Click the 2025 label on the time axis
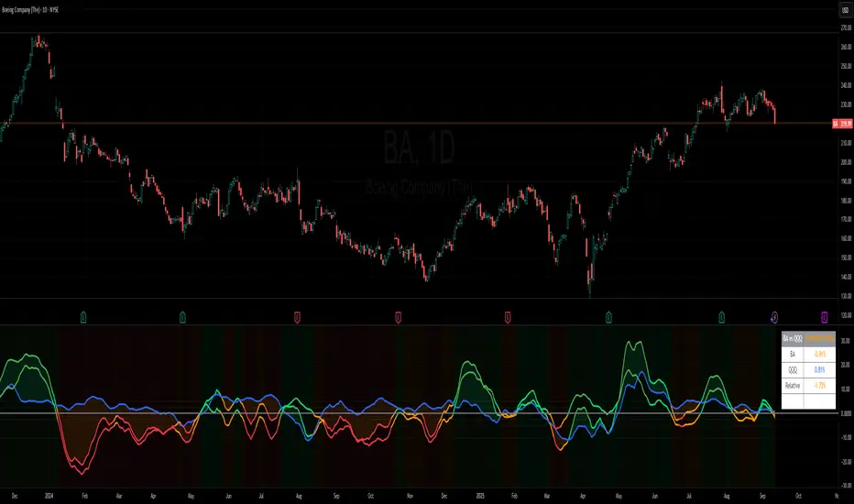The width and height of the screenshot is (854, 504). coord(480,497)
